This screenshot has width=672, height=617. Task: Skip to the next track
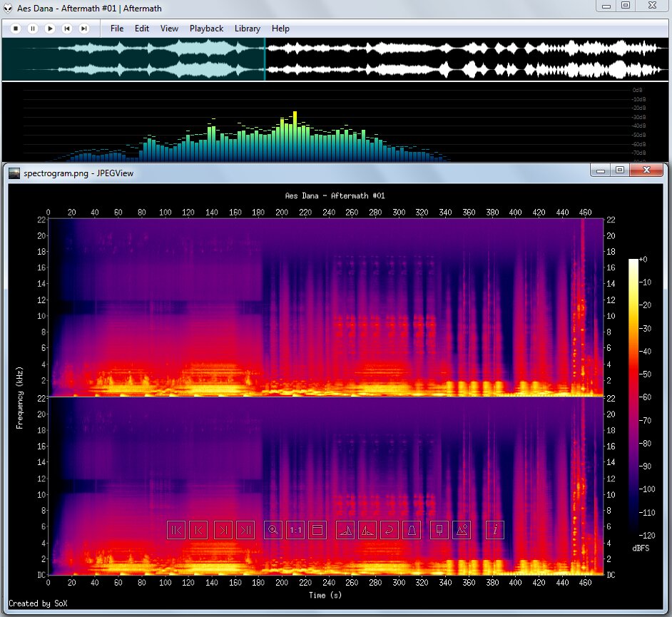coord(83,29)
